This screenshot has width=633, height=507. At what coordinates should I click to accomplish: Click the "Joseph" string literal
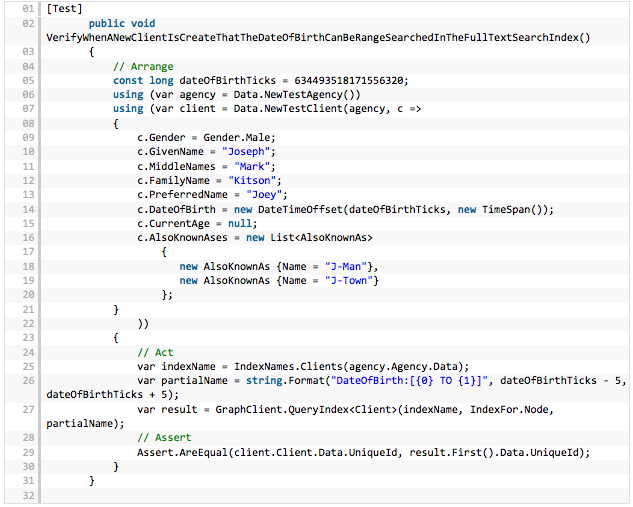[245, 151]
